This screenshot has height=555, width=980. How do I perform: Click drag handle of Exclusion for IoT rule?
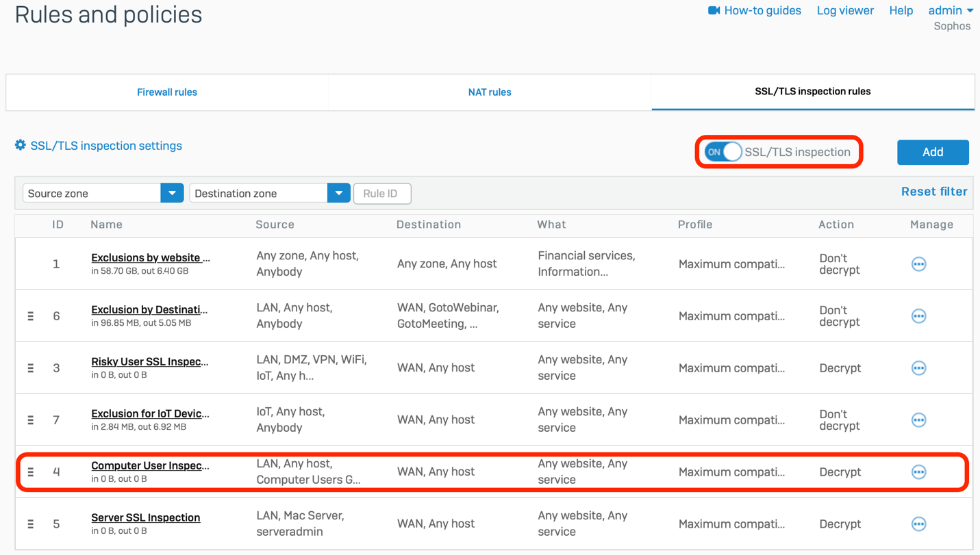point(31,420)
